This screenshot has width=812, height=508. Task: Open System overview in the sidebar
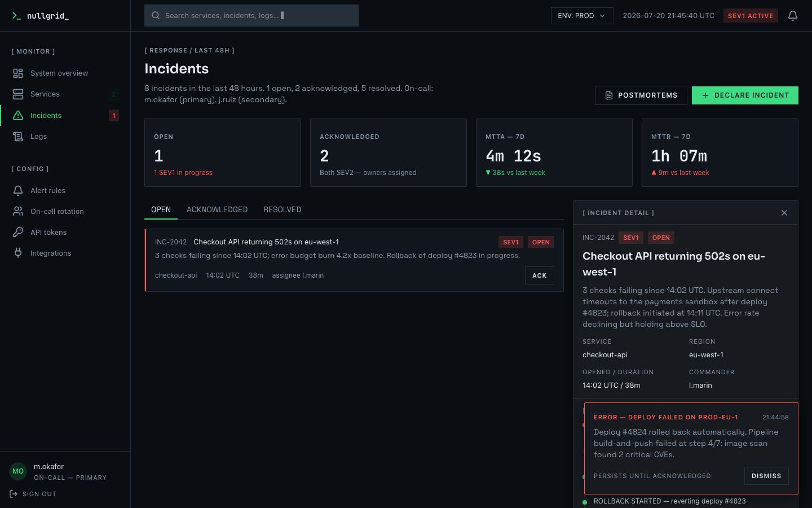(65, 73)
